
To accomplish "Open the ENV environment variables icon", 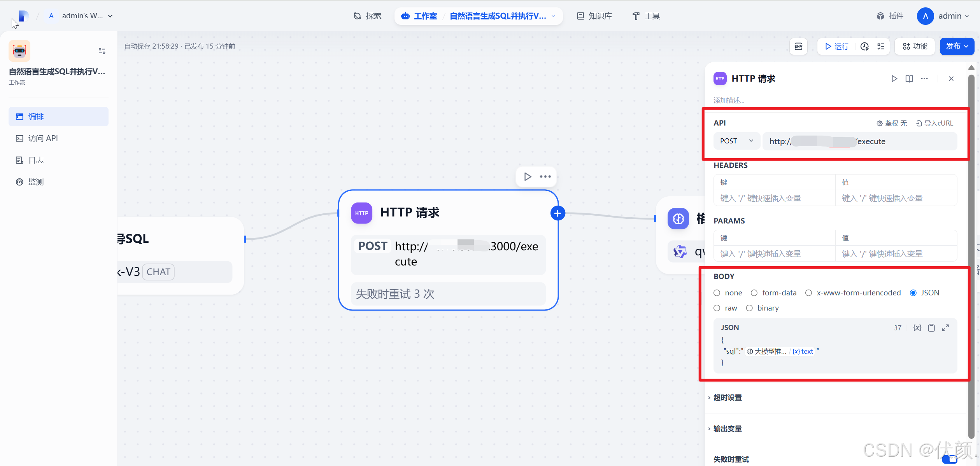I will [798, 46].
